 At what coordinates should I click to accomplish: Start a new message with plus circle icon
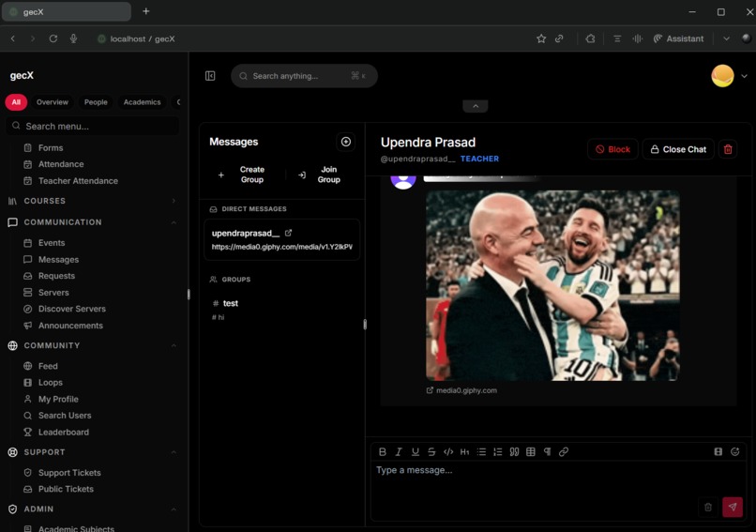click(x=346, y=142)
